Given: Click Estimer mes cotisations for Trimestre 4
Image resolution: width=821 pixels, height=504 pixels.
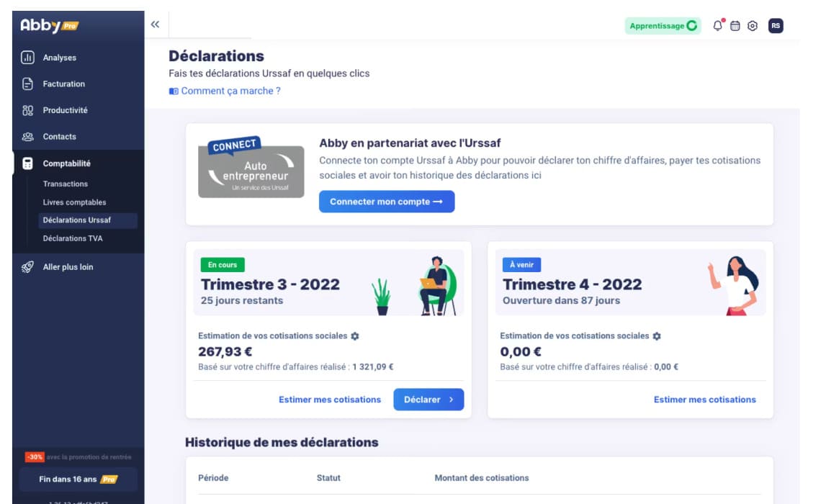Looking at the screenshot, I should click(705, 400).
